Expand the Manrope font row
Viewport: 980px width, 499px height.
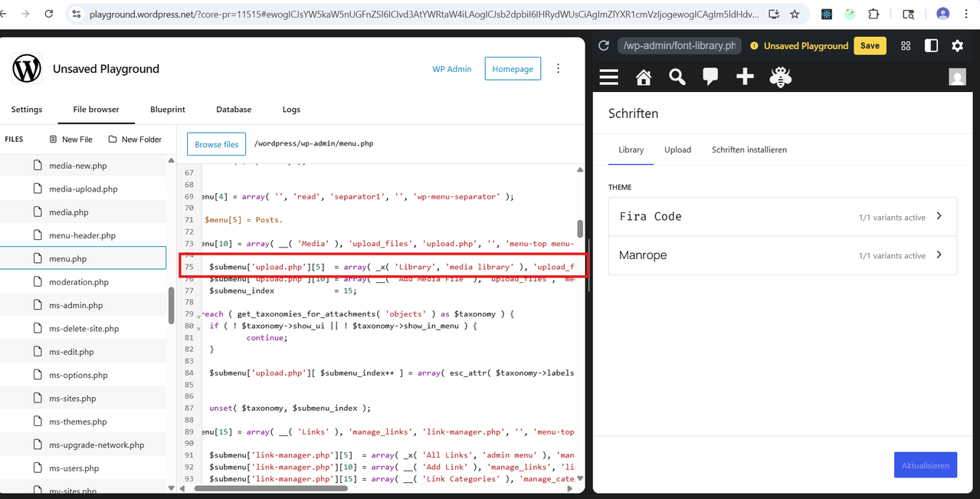pyautogui.click(x=782, y=255)
